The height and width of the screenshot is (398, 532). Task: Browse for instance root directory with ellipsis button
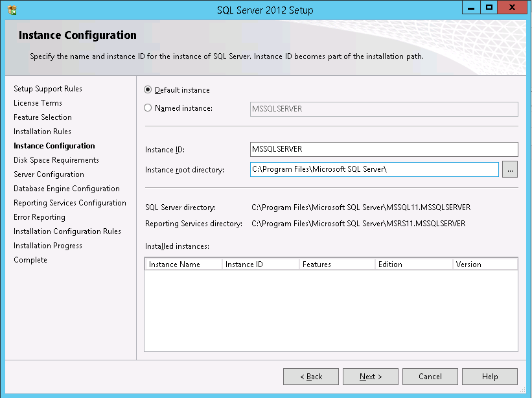510,169
